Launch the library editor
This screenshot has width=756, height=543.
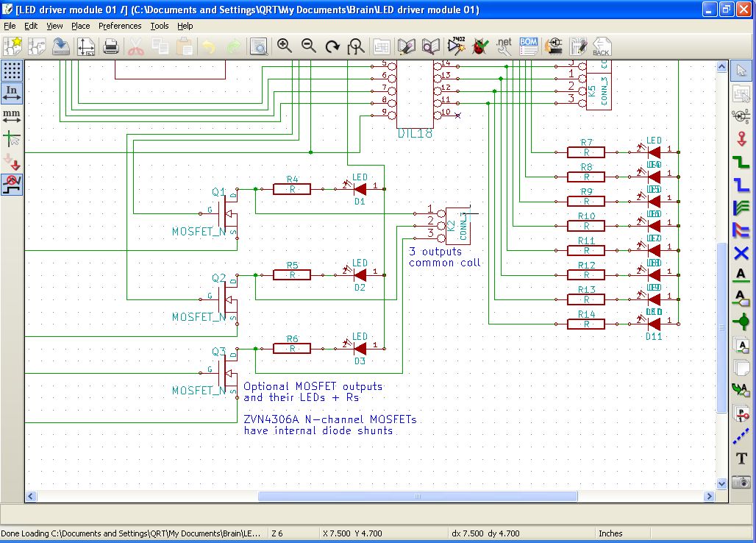click(407, 46)
